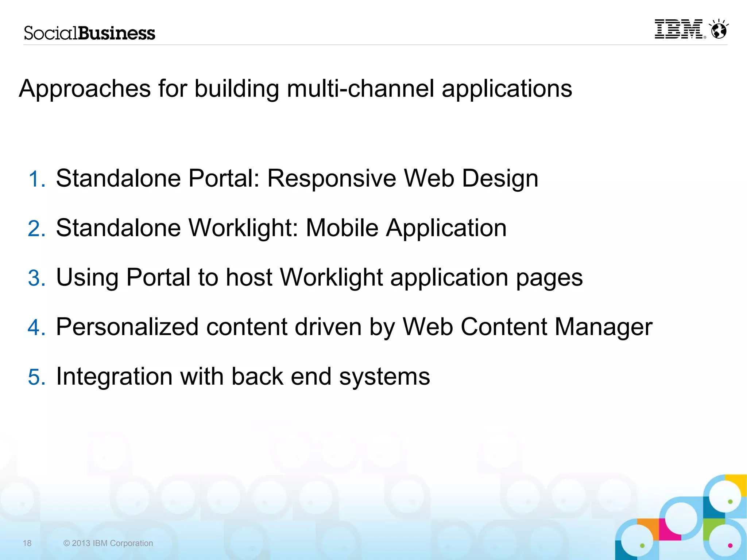Click the IBM logo
Image resolution: width=747 pixels, height=560 pixels.
[680, 29]
